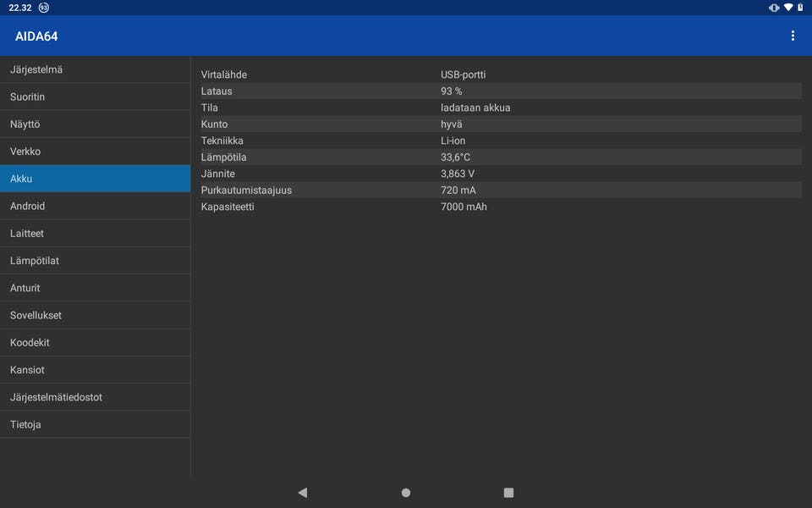The height and width of the screenshot is (508, 812).
Task: Tap the 3,863 V voltage value
Action: (458, 174)
